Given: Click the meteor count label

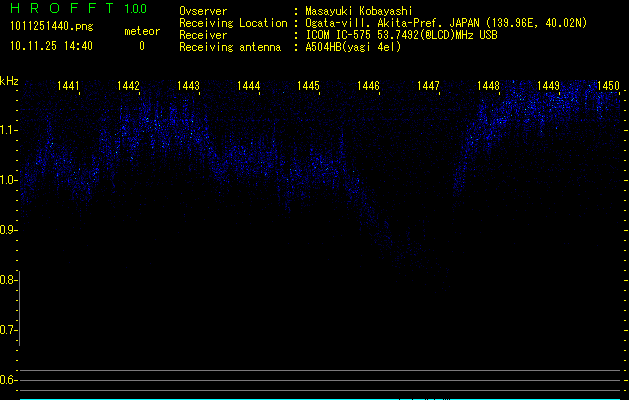Looking at the screenshot, I should point(142,31).
